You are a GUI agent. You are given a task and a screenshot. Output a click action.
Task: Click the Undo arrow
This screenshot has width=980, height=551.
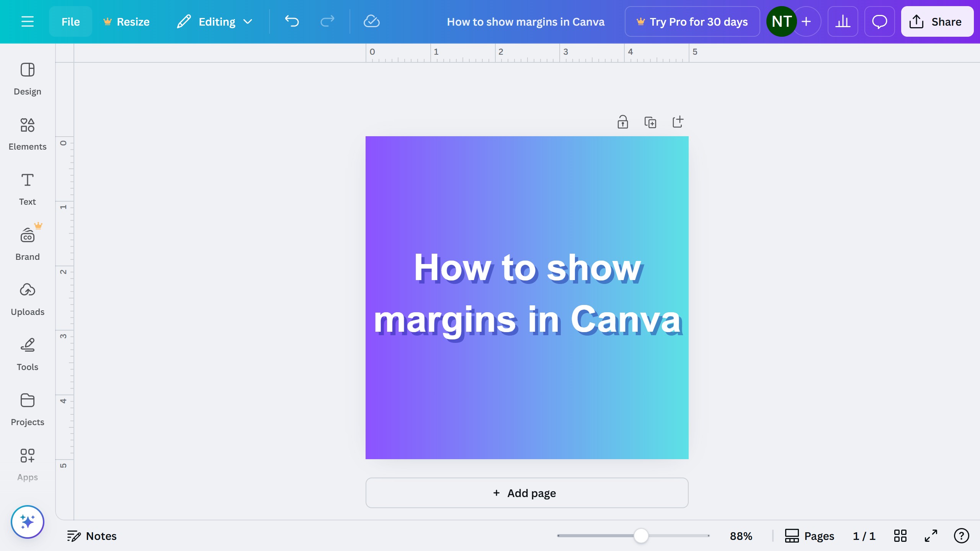click(x=292, y=21)
